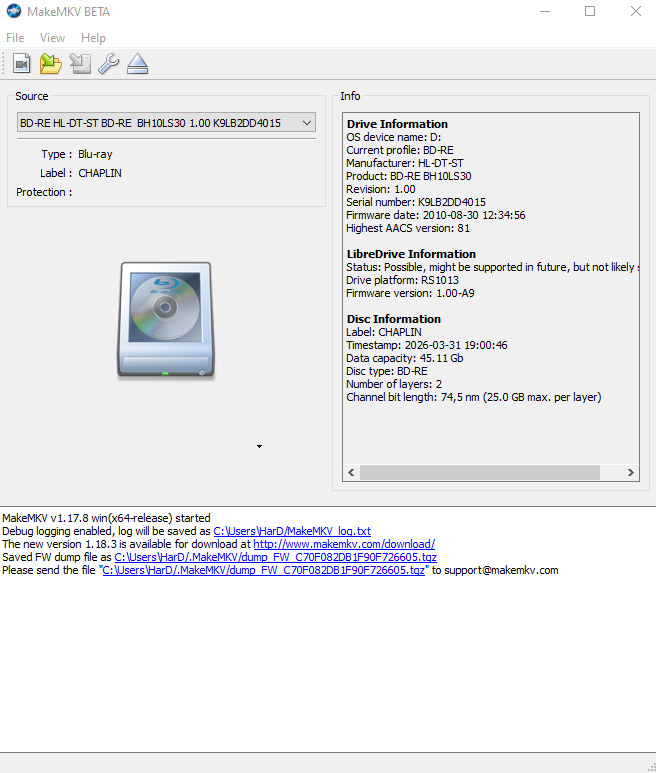The height and width of the screenshot is (773, 656).
Task: Click the Drive platform: RS1013 line
Action: click(402, 280)
